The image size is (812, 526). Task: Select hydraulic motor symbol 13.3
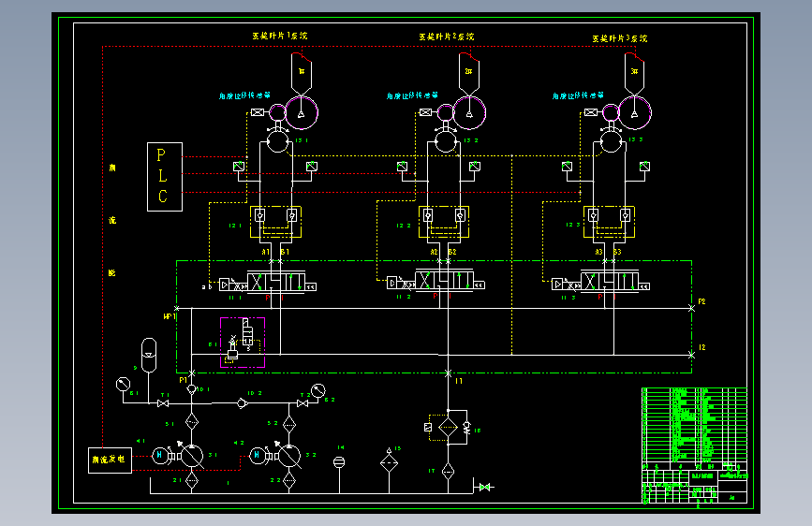pyautogui.click(x=611, y=141)
